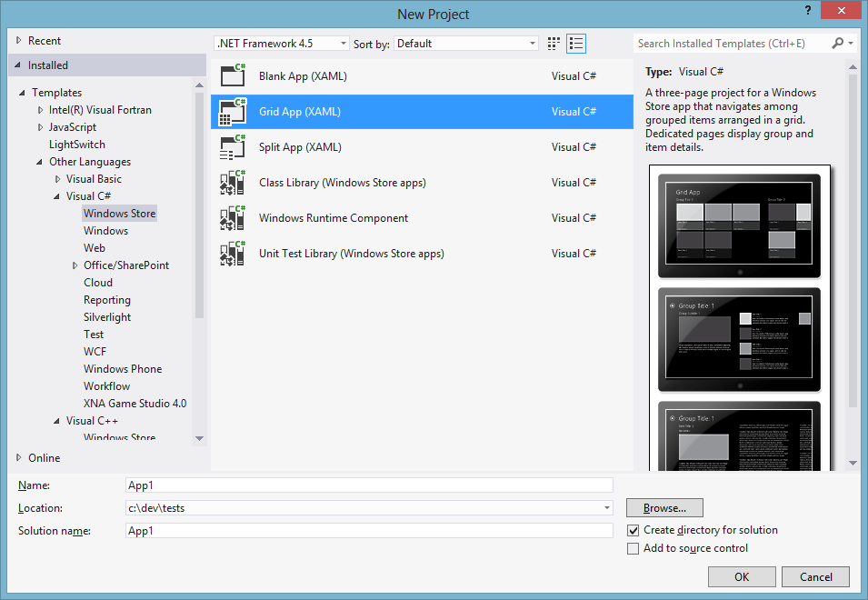Click the Browse... button
868x600 pixels.
pos(664,508)
